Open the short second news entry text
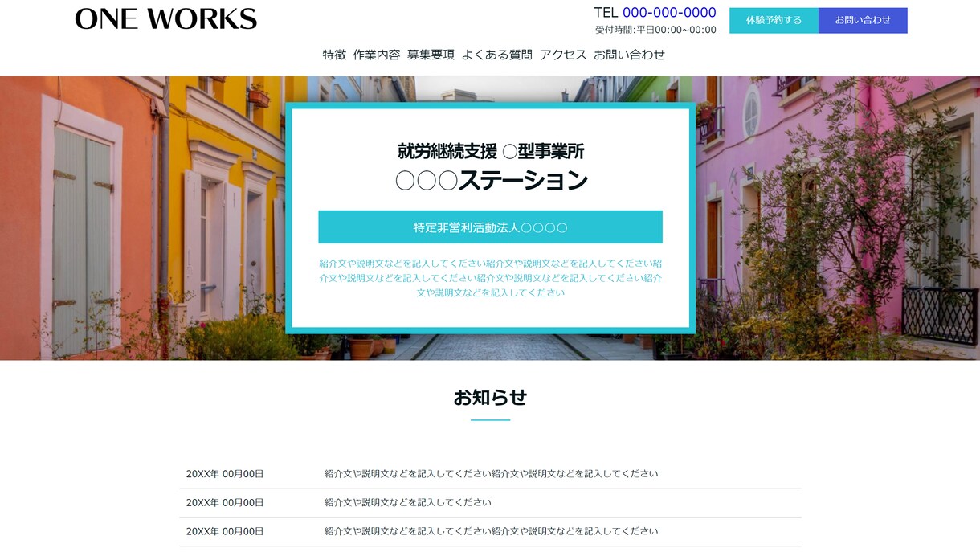This screenshot has width=980, height=552. coord(408,503)
